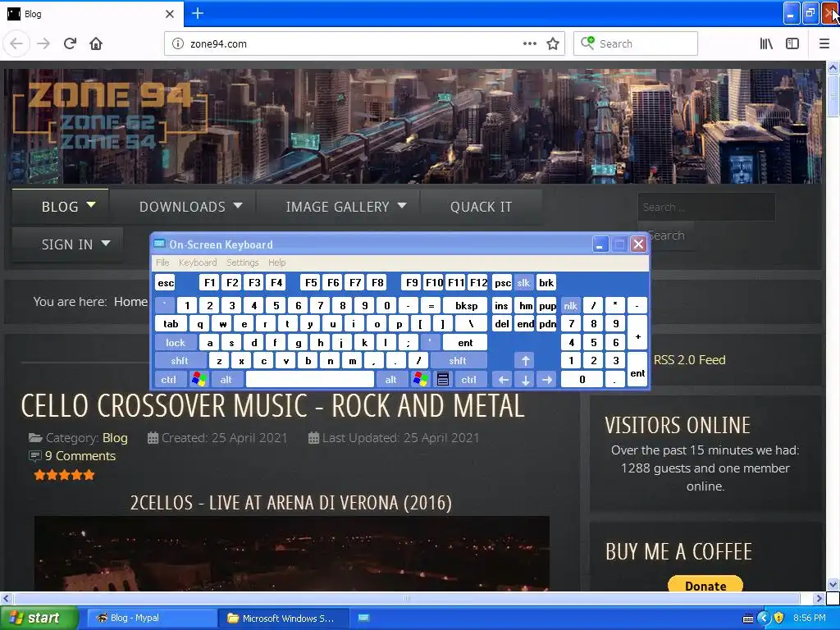Viewport: 840px width, 630px height.
Task: Open the Blog category link
Action: pos(115,438)
